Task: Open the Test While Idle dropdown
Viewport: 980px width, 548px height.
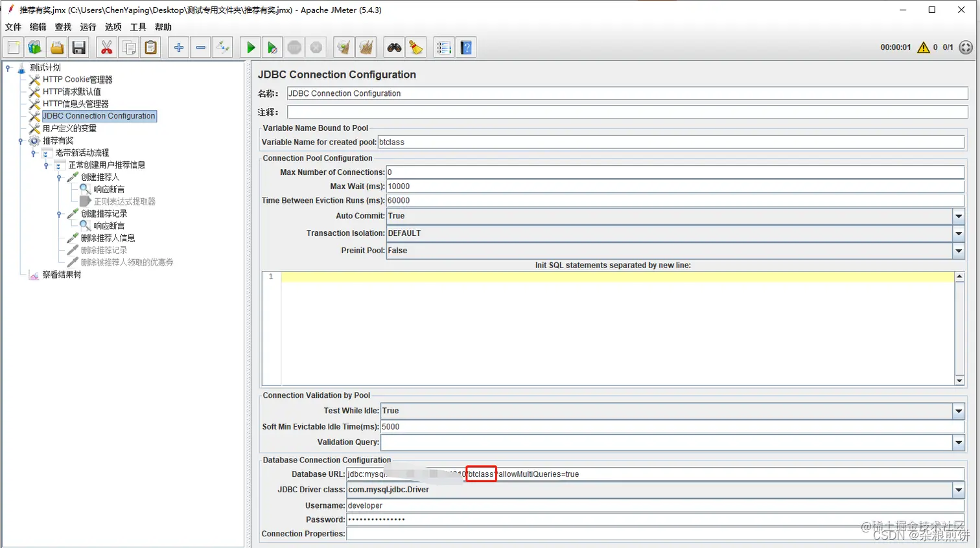Action: tap(958, 411)
